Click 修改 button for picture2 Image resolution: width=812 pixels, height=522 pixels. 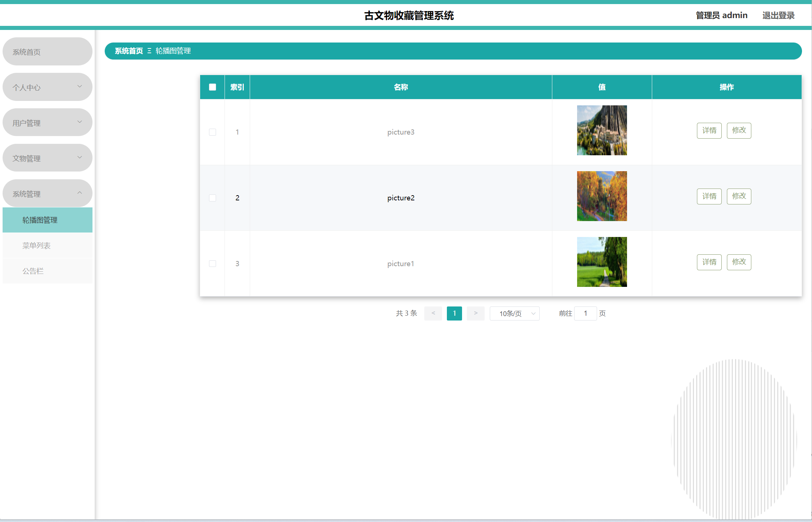pos(739,196)
